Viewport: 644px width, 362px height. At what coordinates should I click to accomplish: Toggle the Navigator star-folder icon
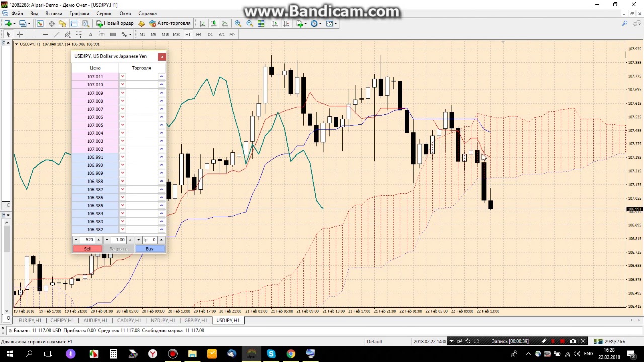(x=63, y=23)
